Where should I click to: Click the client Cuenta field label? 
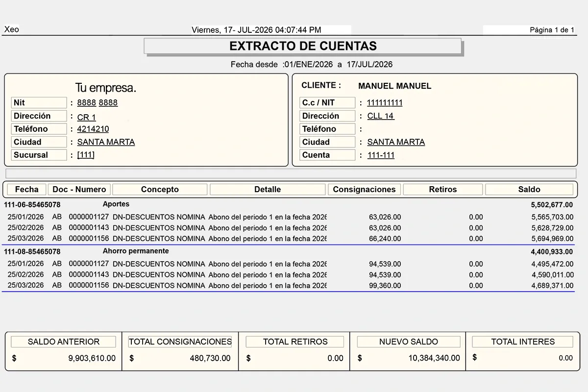[327, 155]
